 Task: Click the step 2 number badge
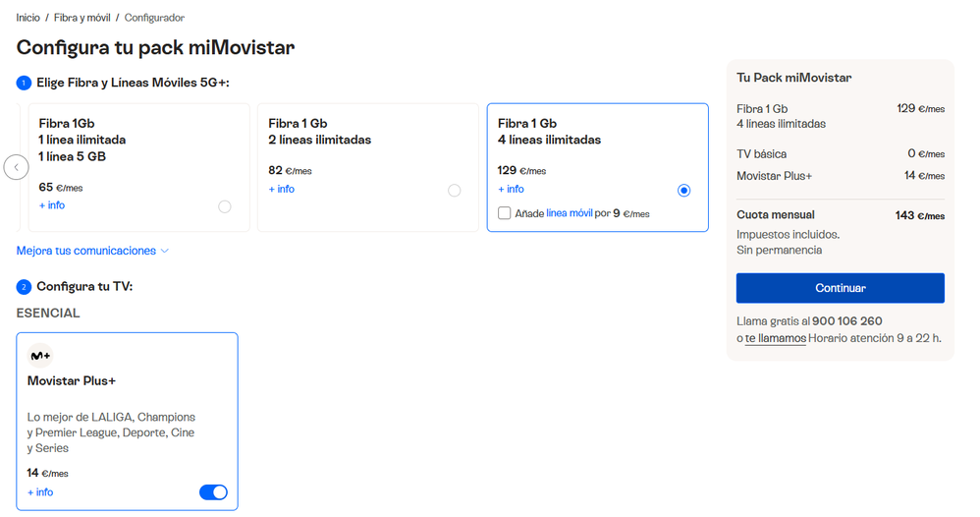pyautogui.click(x=25, y=287)
